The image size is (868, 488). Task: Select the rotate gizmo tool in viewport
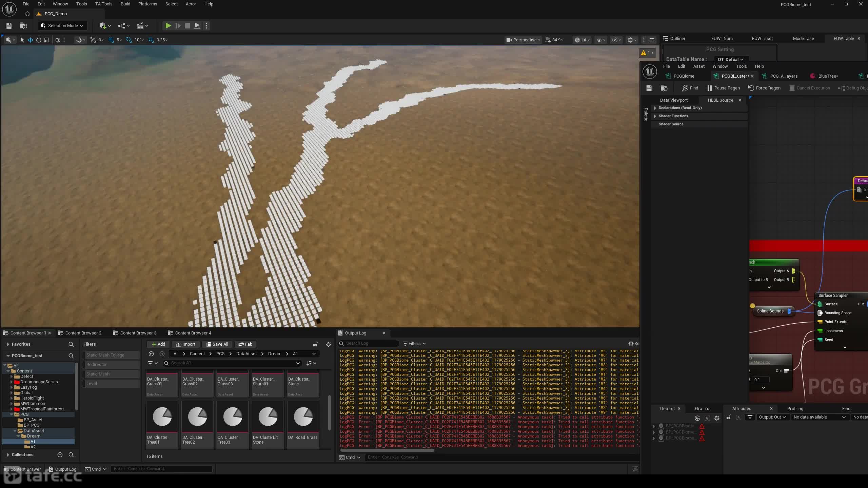tap(39, 40)
